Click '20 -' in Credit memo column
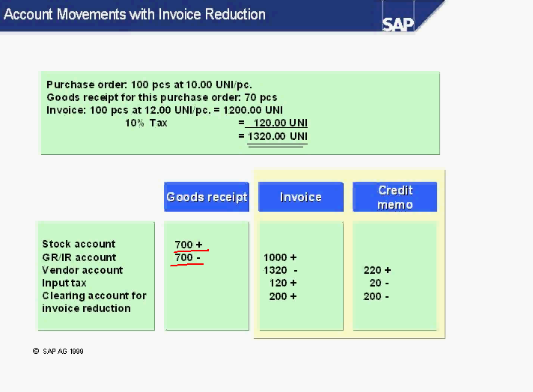Screen dimensions: 533x392 click(x=380, y=283)
